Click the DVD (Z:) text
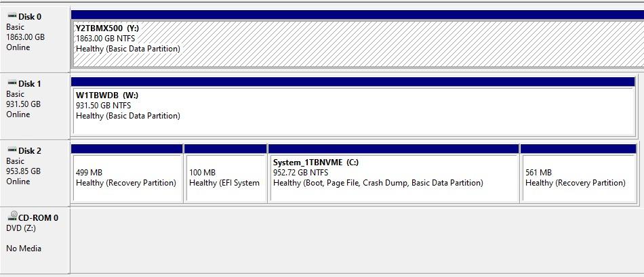 click(x=21, y=228)
